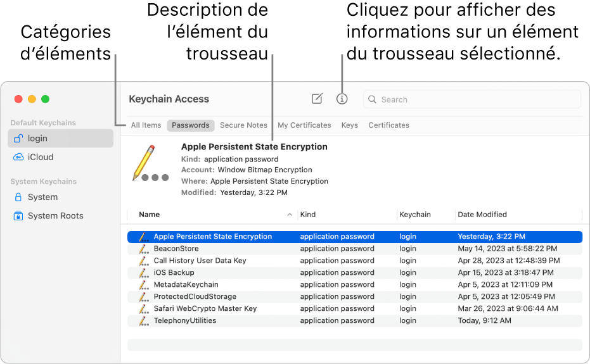Viewport: 590px width, 364px height.
Task: Select the Passwords tab
Action: [191, 125]
